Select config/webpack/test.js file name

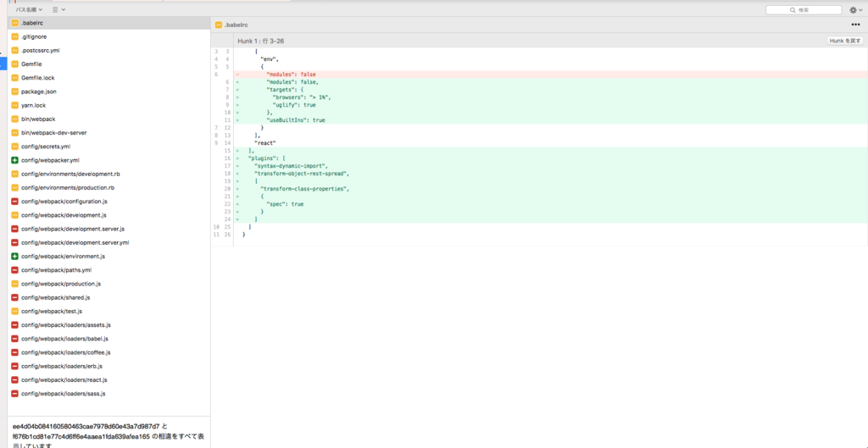click(52, 311)
